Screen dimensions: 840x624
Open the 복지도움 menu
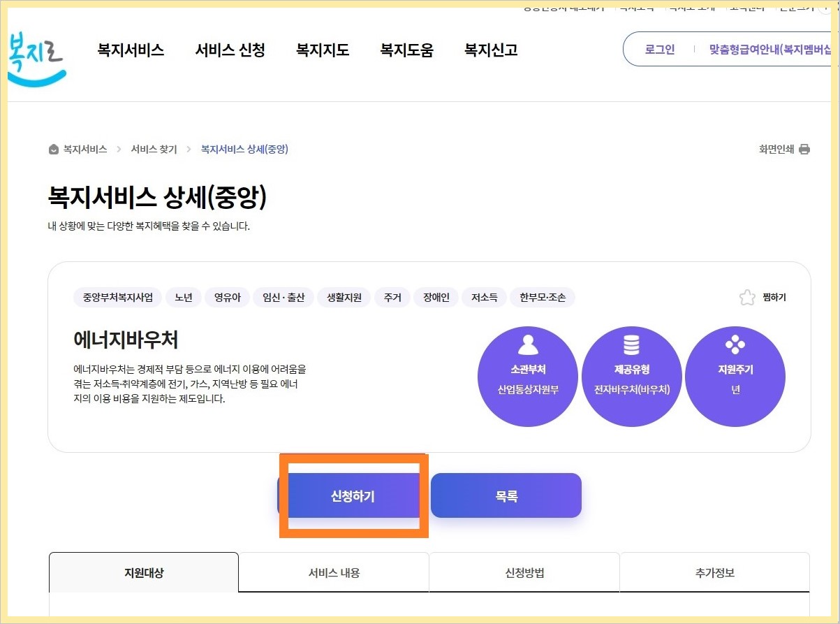tap(406, 50)
